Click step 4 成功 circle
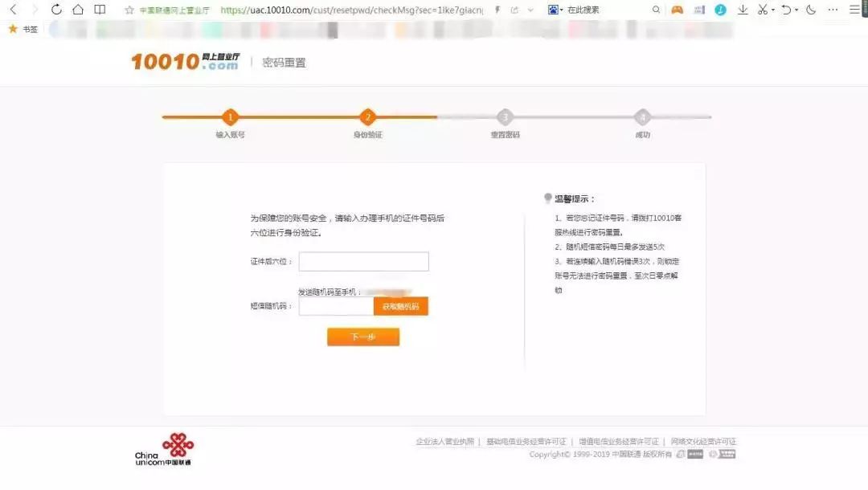 642,116
